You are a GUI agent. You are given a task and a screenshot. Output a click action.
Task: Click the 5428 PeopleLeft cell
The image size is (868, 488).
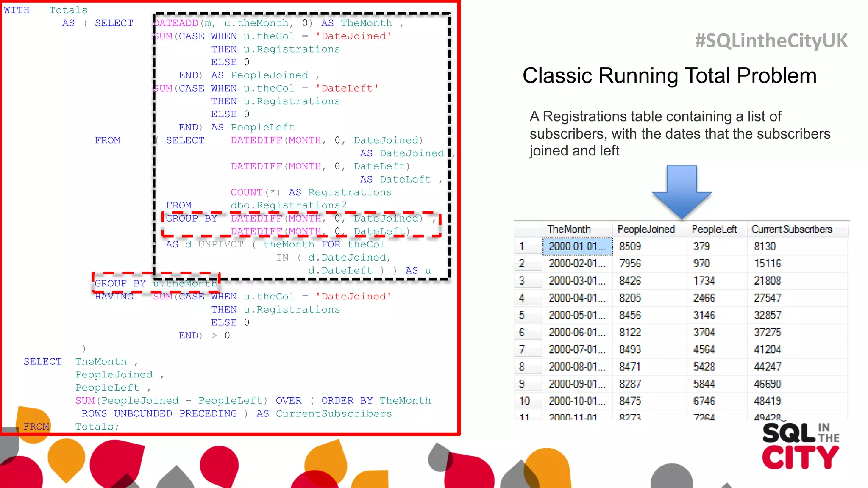[x=716, y=366]
